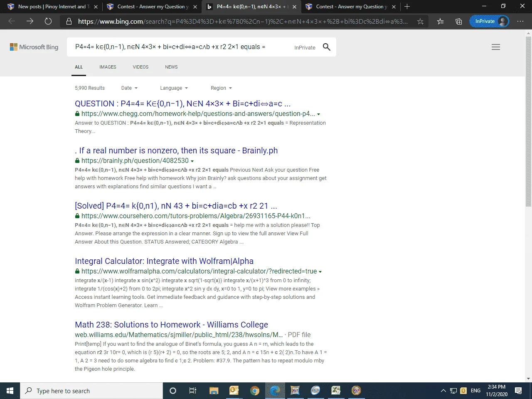Open Google Chrome from the taskbar
This screenshot has width=532, height=399.
(x=254, y=391)
